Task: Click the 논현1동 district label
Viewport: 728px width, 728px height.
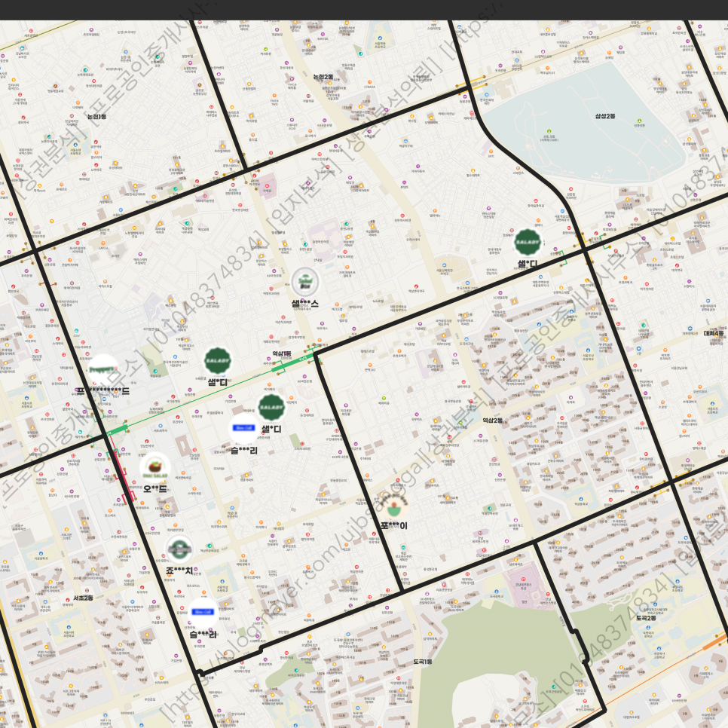Action: [x=96, y=117]
